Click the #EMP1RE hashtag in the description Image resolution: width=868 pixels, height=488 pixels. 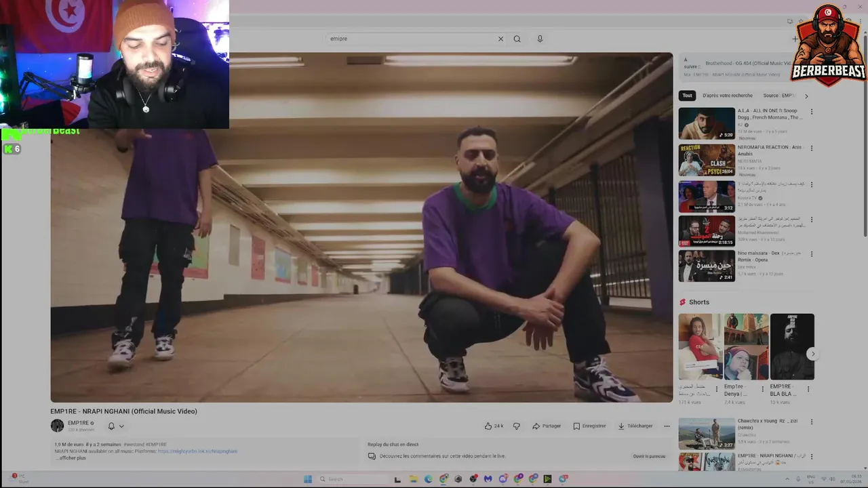pos(156,445)
